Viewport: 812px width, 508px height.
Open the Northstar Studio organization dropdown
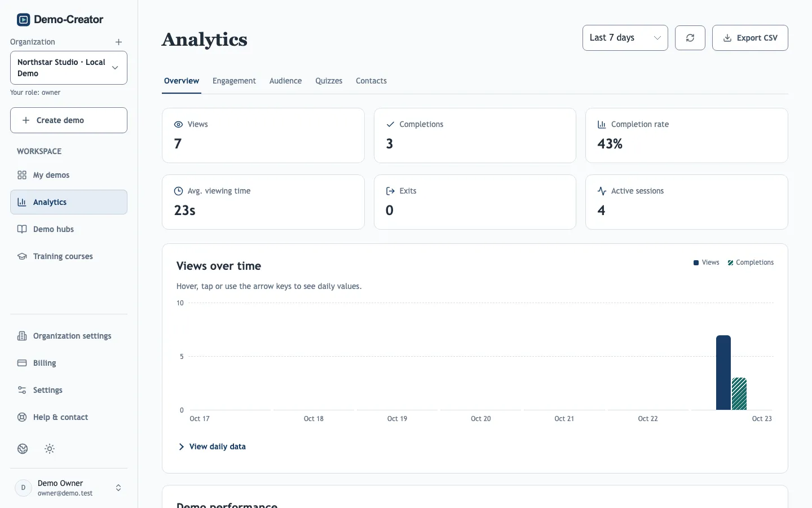69,68
